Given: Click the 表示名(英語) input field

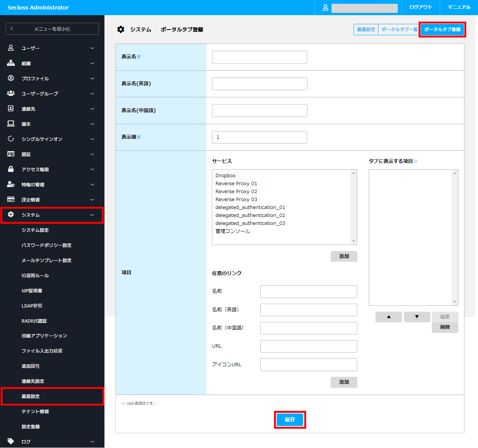Looking at the screenshot, I should [260, 84].
